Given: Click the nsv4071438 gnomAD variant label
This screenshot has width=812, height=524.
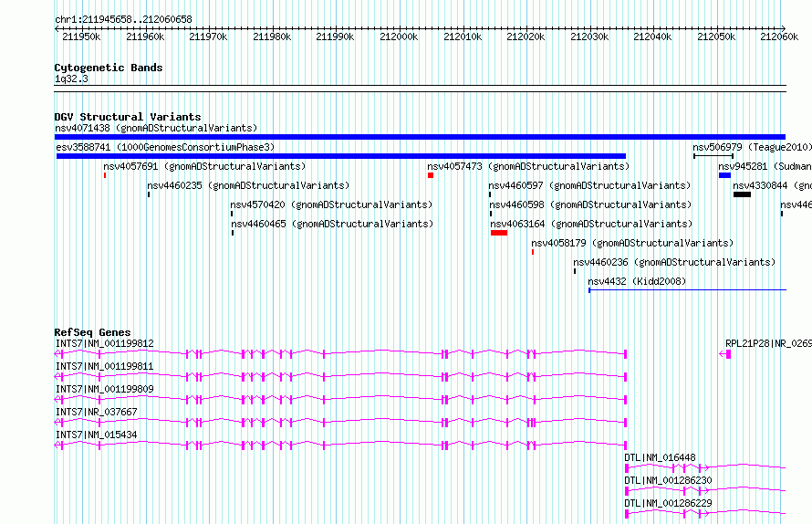Looking at the screenshot, I should coord(156,128).
